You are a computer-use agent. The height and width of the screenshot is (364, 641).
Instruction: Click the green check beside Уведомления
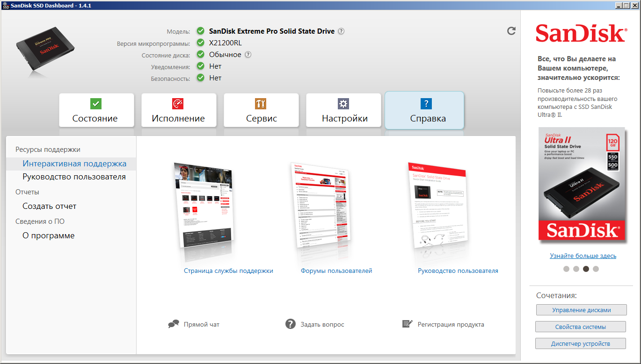[201, 66]
